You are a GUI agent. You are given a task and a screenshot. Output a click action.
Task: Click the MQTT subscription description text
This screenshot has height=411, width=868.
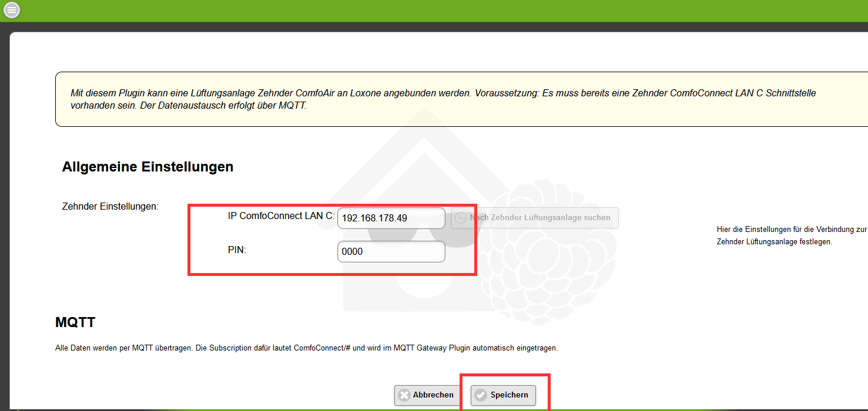306,348
